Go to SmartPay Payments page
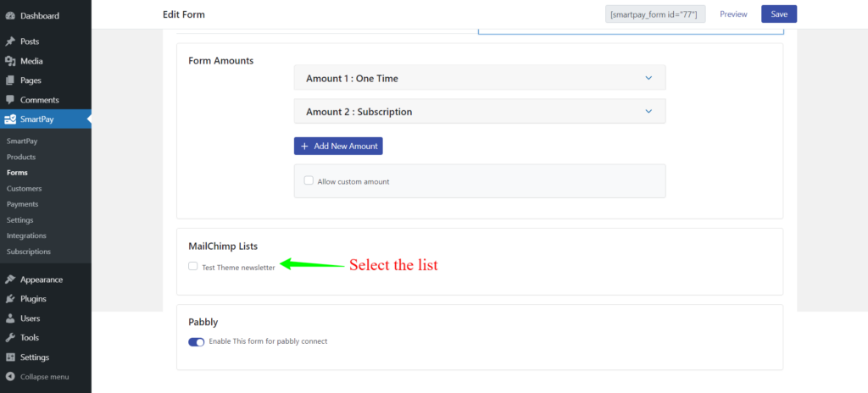 (23, 204)
